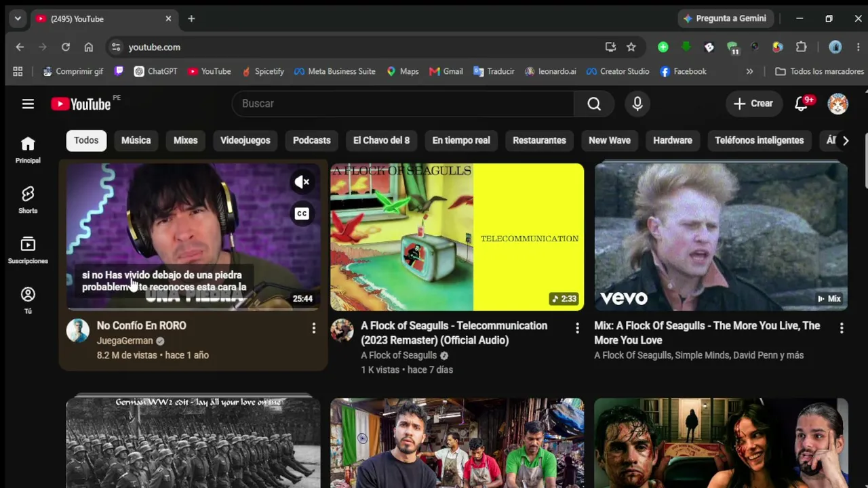Bookmark this page with the star
Screen dimensions: 868x488
pyautogui.click(x=631, y=47)
